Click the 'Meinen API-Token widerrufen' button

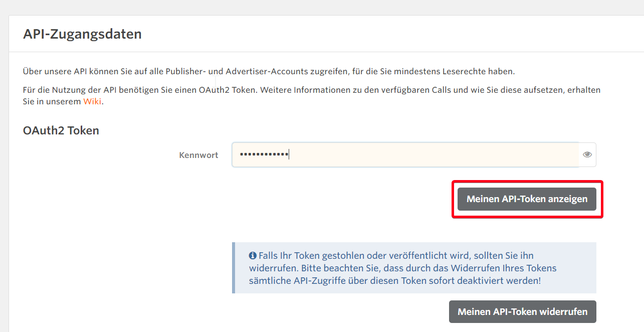coord(522,311)
